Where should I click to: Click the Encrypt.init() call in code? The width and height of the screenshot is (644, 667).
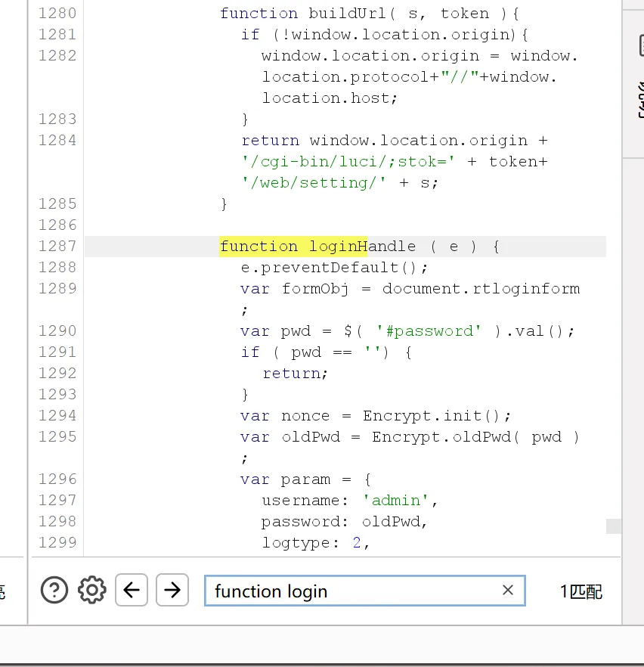[437, 415]
